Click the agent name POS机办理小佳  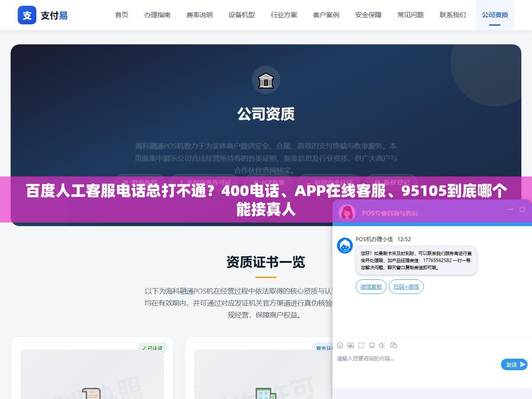[x=374, y=239]
